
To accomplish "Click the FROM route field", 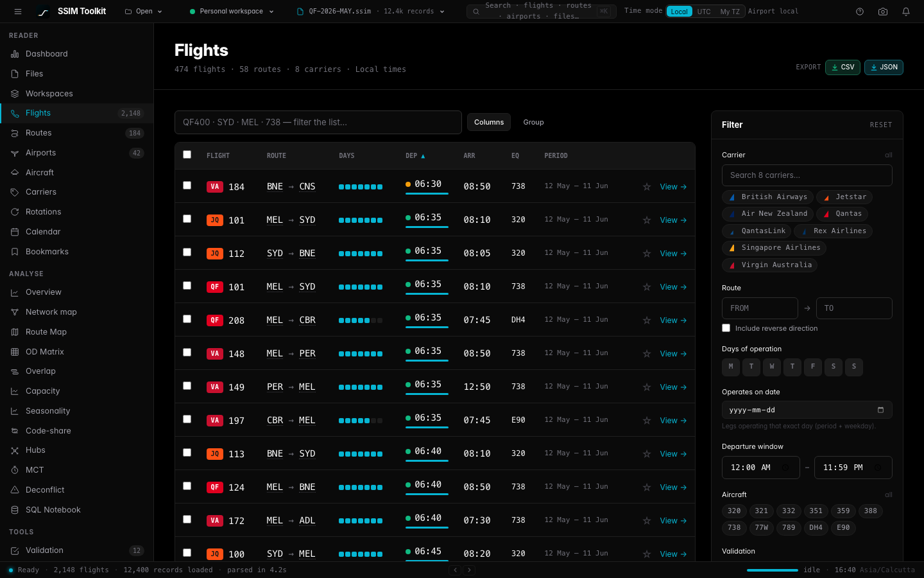I will [x=760, y=308].
